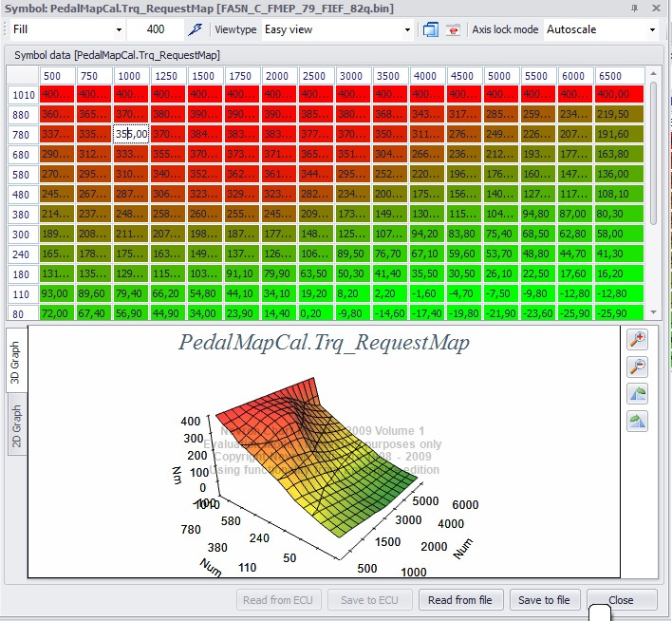
Task: Click the cascaded windows icon in the toolbar
Action: [431, 29]
